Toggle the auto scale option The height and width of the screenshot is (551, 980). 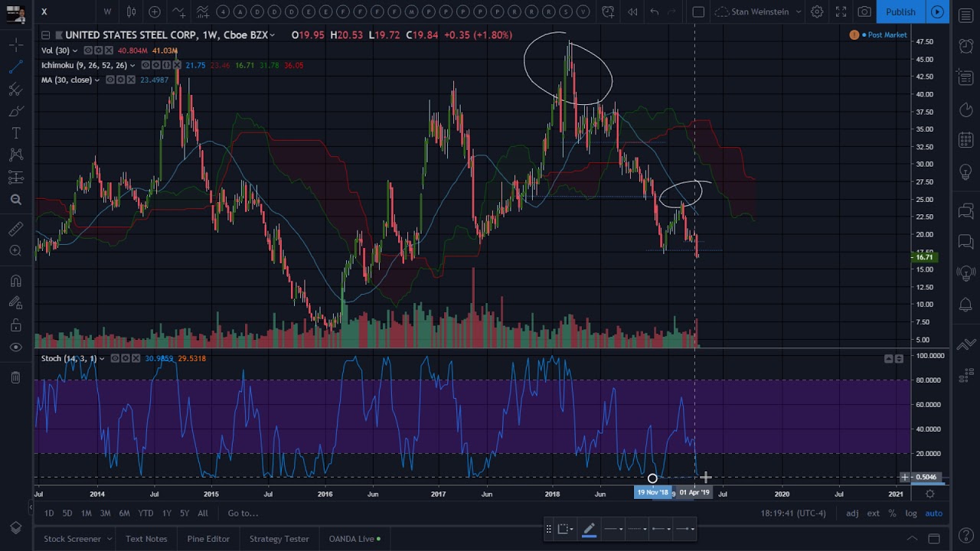934,514
